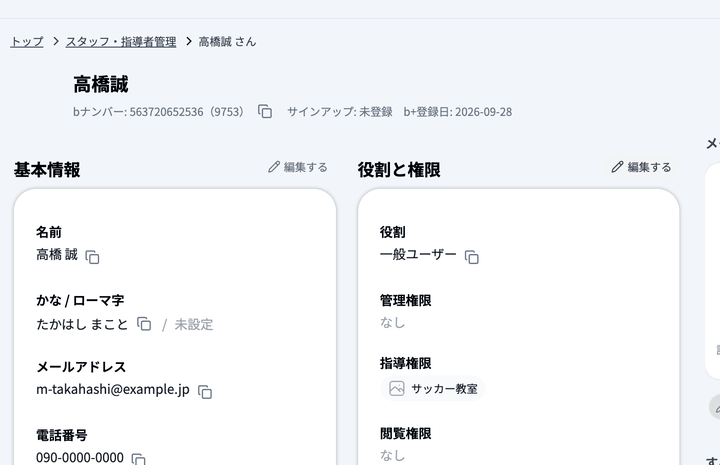
Task: Edit the 役割と権限 section
Action: pos(641,167)
